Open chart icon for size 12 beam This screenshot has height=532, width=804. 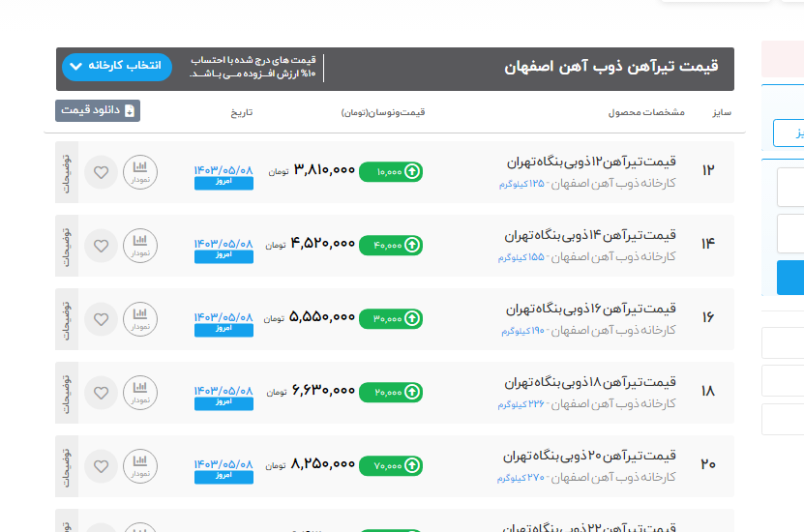pyautogui.click(x=140, y=173)
